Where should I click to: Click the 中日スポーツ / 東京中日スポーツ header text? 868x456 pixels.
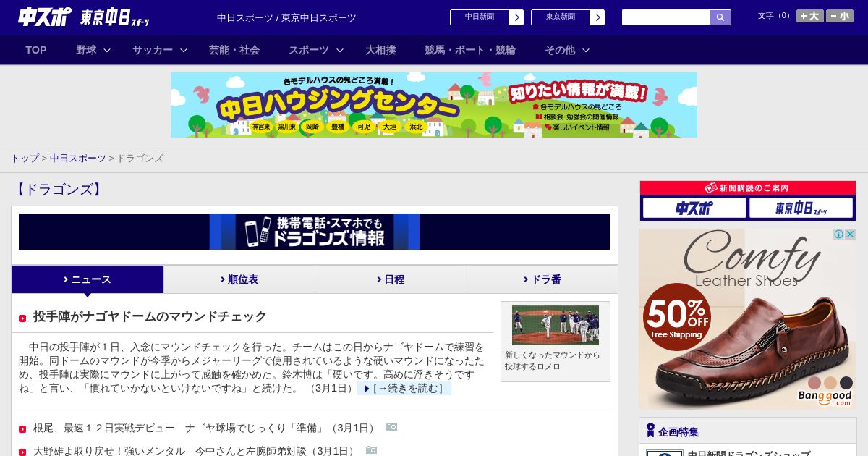pos(286,17)
